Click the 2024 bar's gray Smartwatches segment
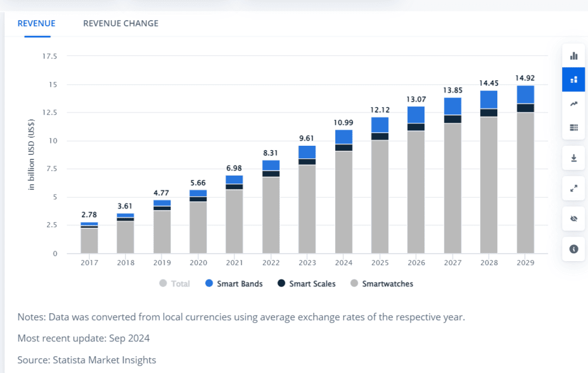 (x=343, y=201)
